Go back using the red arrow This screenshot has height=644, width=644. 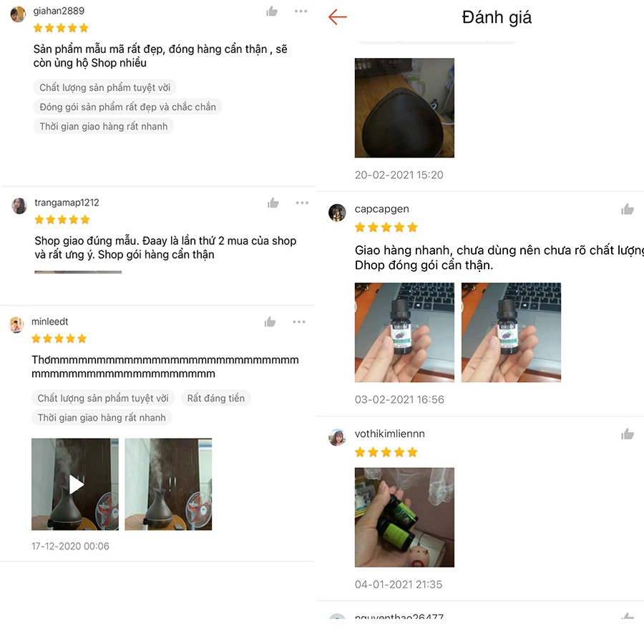(338, 17)
